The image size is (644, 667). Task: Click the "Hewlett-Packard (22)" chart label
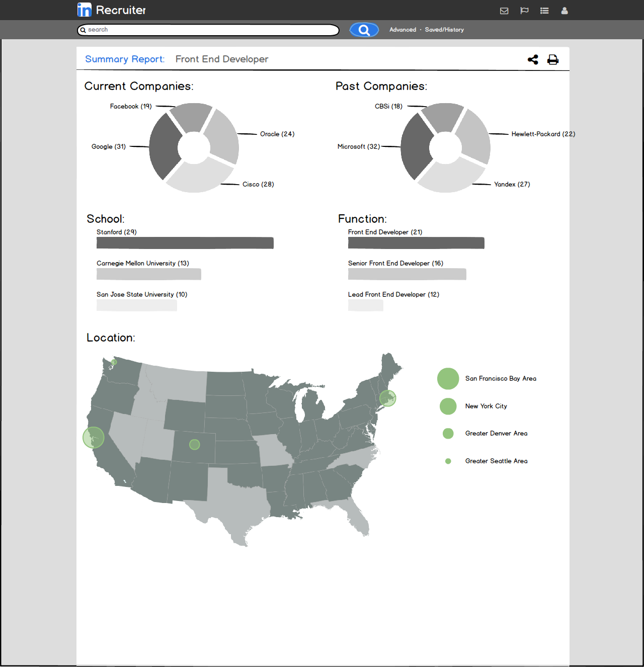click(543, 134)
